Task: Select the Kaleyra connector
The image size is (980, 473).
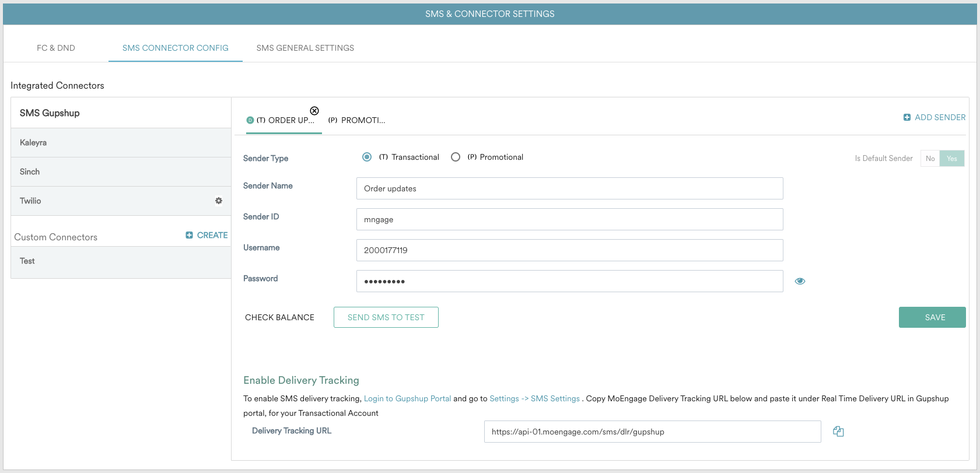Action: (x=121, y=143)
